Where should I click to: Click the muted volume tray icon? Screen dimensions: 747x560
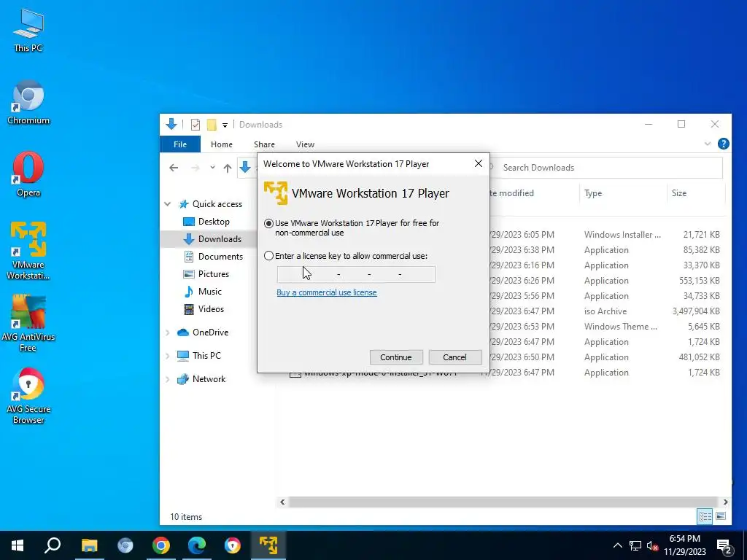652,545
